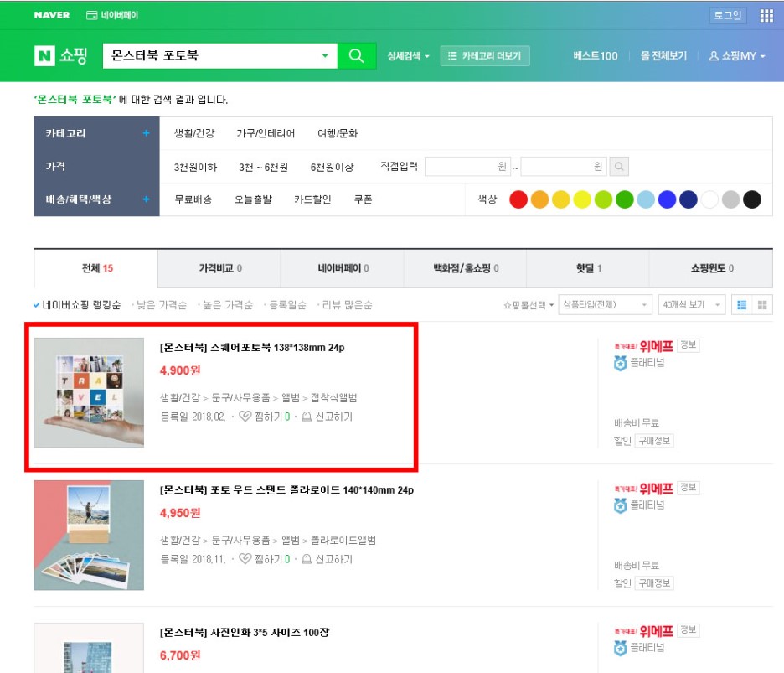This screenshot has width=784, height=673.
Task: Expand the 배송/혜택/색상 plus icon
Action: (146, 199)
